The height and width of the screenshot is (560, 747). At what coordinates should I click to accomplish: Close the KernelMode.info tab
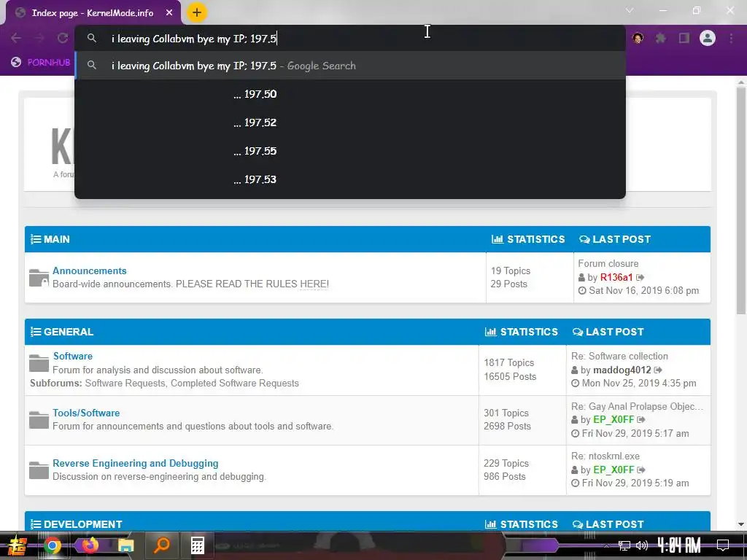click(169, 13)
